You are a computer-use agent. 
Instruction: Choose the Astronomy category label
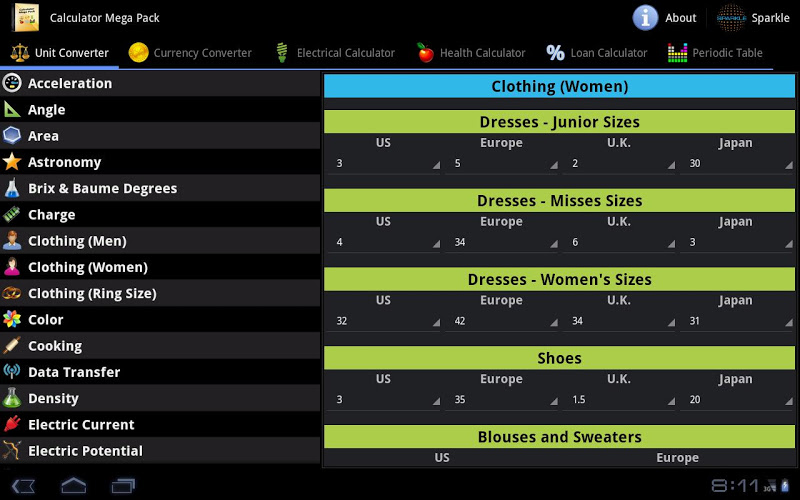click(64, 162)
